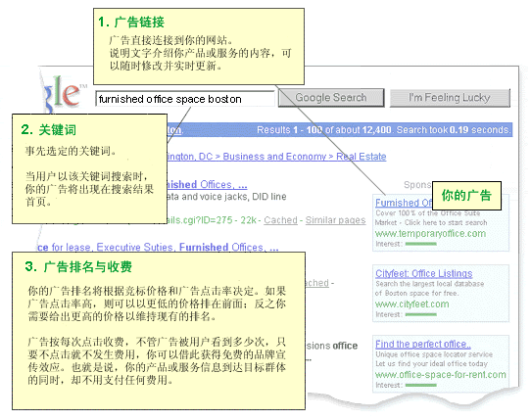Screen dimensions: 531x420
Task: Visit www.office-space-for-rent.com ad URL
Action: 441,375
